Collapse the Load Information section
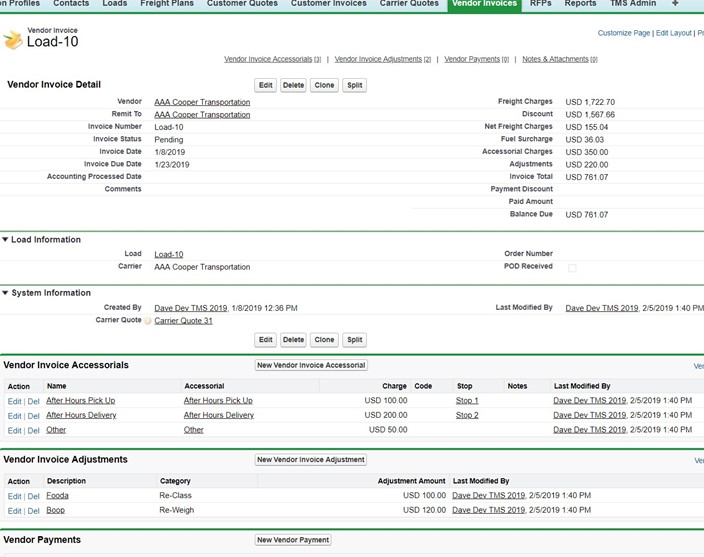Screen dimensions: 704x557 click(x=5, y=240)
